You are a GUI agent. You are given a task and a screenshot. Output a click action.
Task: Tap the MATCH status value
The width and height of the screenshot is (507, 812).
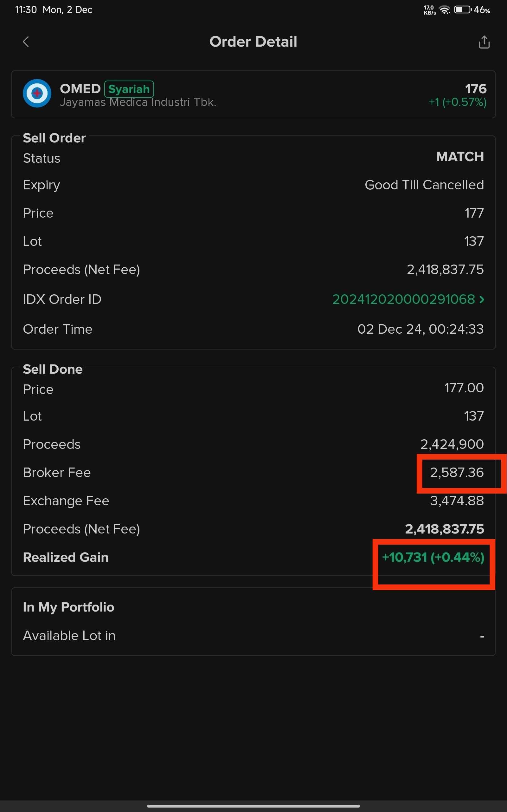pyautogui.click(x=460, y=157)
